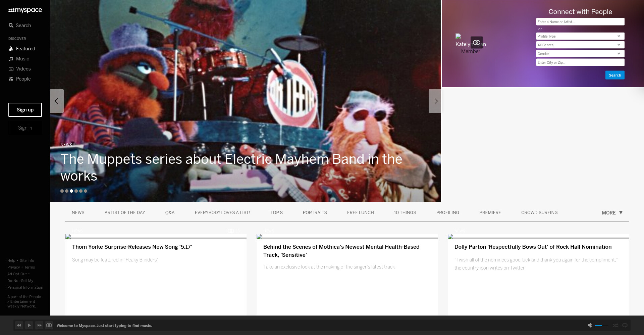Screen dimensions: 644x335
Task: Click the Site Info footer link
Action: (x=27, y=260)
